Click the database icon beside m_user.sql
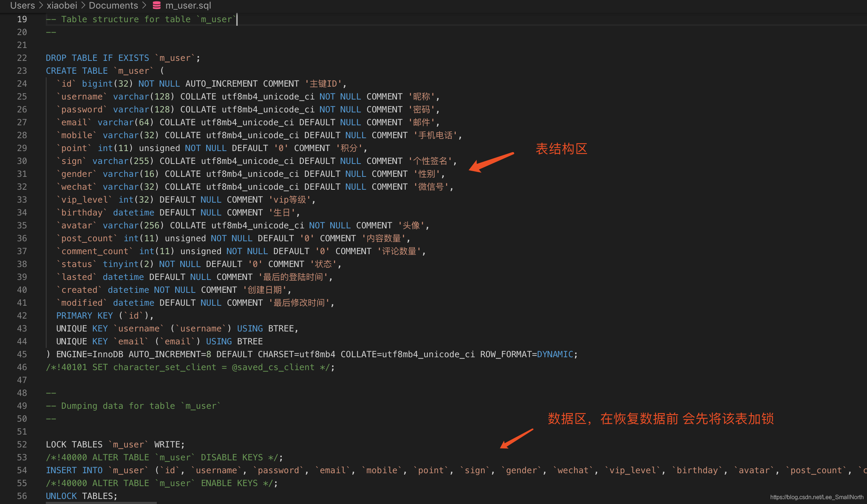Viewport: 867px width, 504px height. pyautogui.click(x=156, y=5)
